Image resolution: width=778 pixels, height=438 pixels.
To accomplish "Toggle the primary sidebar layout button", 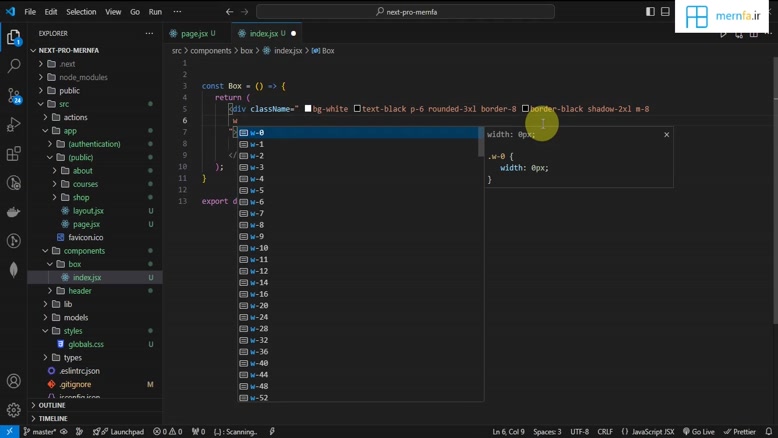I will coord(650,12).
